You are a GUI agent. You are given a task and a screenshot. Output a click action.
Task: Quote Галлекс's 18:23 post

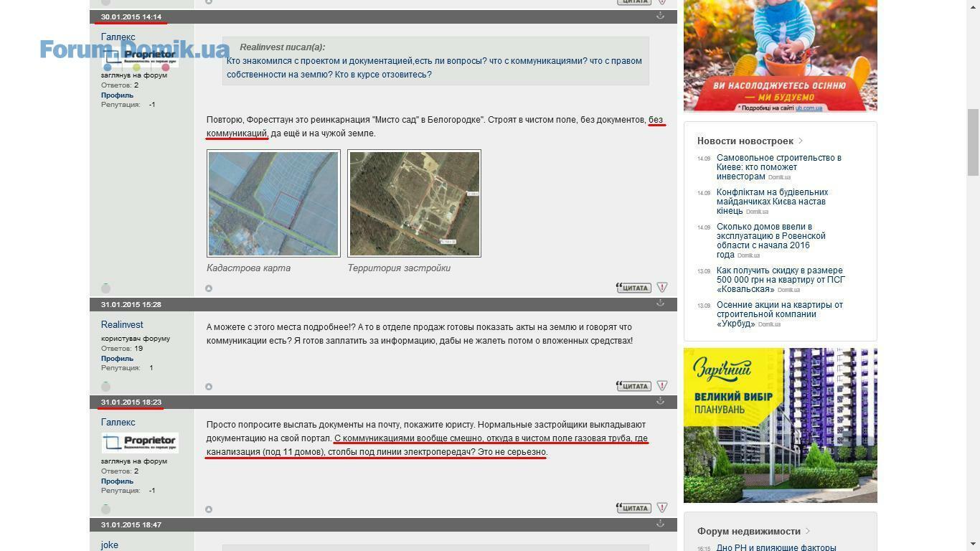(x=633, y=508)
